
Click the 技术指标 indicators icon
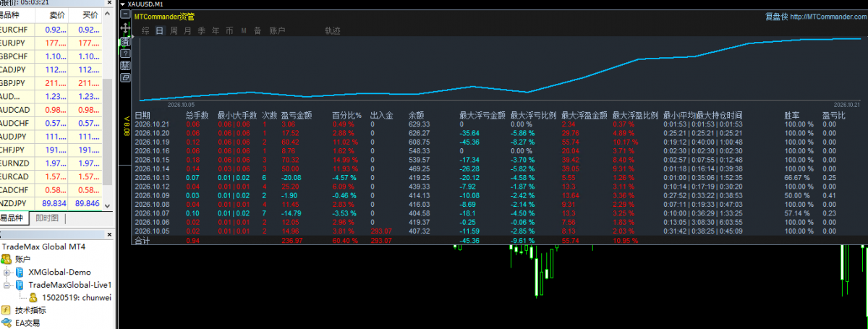tap(7, 309)
